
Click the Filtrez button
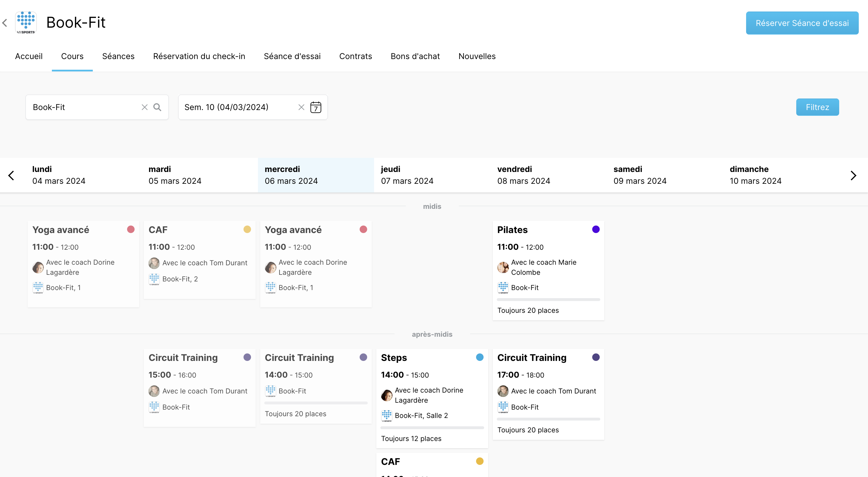(818, 107)
